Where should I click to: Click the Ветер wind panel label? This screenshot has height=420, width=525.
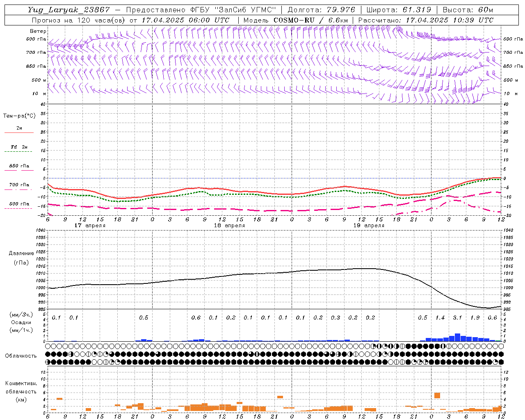[38, 31]
